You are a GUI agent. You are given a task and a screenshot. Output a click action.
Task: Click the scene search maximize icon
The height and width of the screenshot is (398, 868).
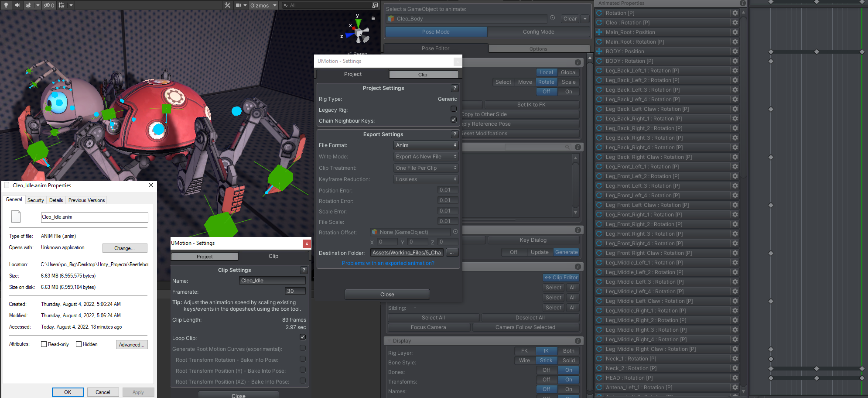pyautogui.click(x=375, y=5)
